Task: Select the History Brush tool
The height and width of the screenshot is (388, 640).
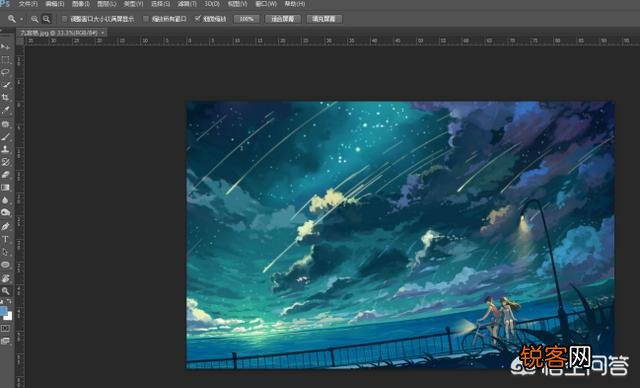Action: pos(5,162)
